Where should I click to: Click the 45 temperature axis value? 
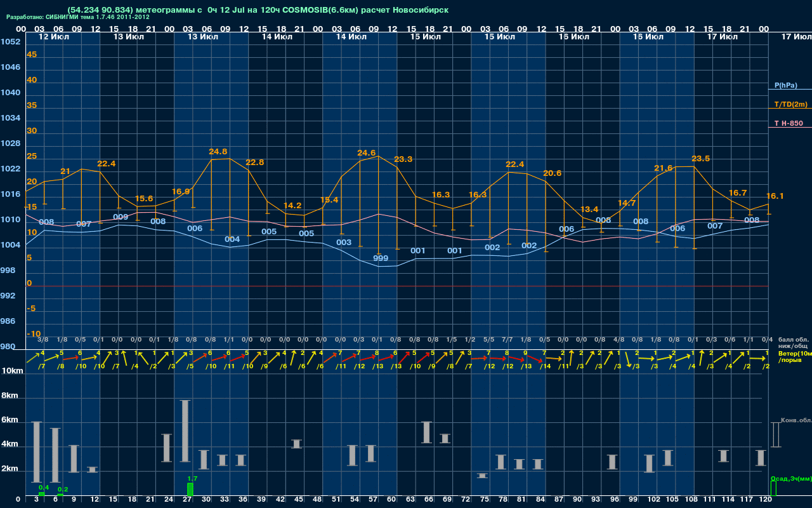32,55
